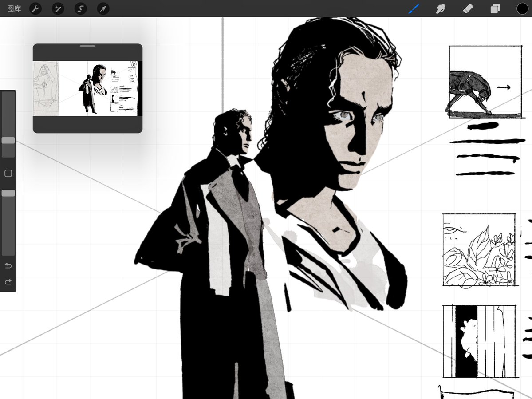Activate the Selection tool
Image resolution: width=532 pixels, height=399 pixels.
tap(80, 8)
